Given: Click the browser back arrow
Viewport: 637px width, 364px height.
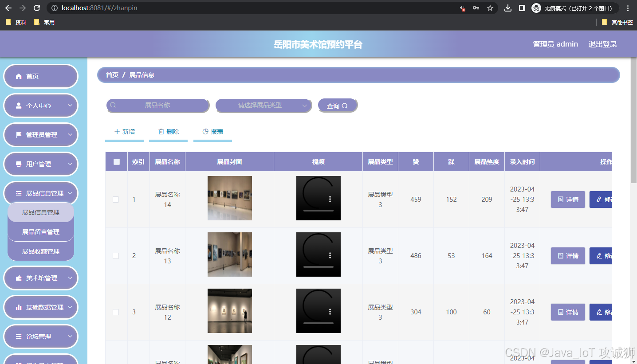Looking at the screenshot, I should (x=8, y=8).
